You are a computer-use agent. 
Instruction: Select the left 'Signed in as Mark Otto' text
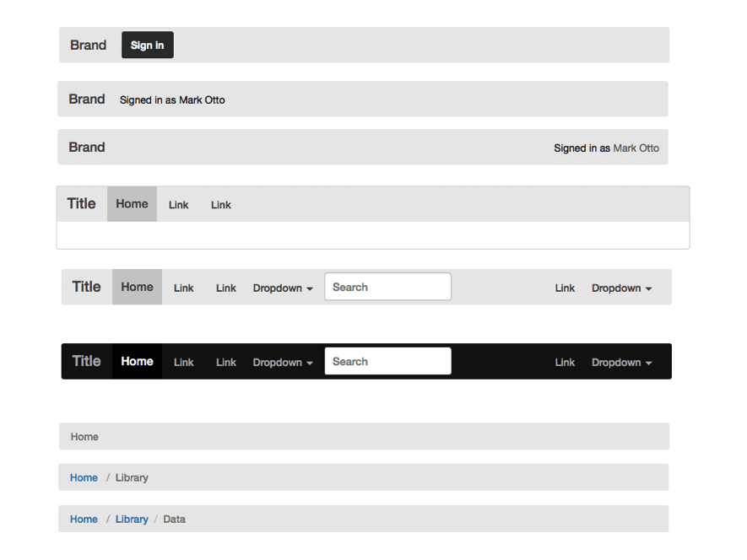(x=172, y=100)
